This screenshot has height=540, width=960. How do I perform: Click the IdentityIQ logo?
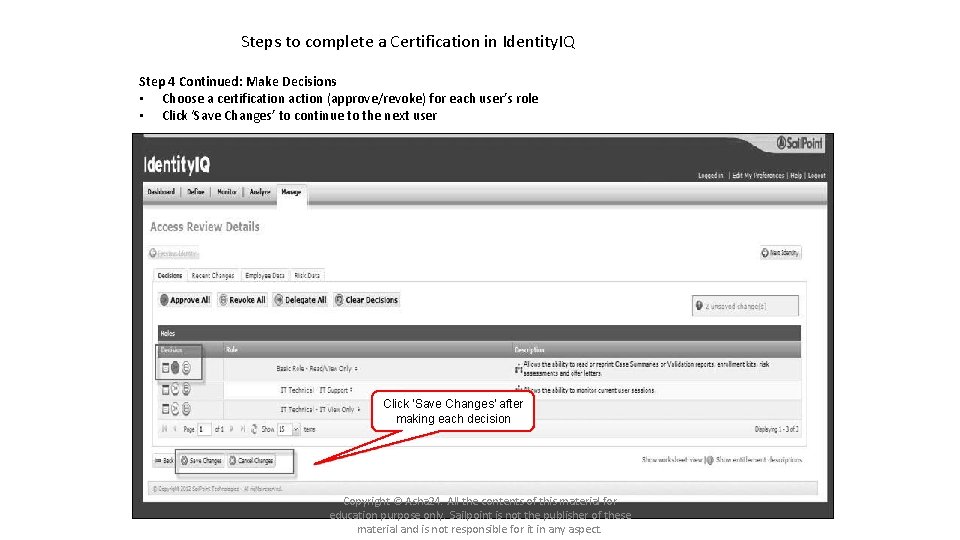(x=177, y=165)
